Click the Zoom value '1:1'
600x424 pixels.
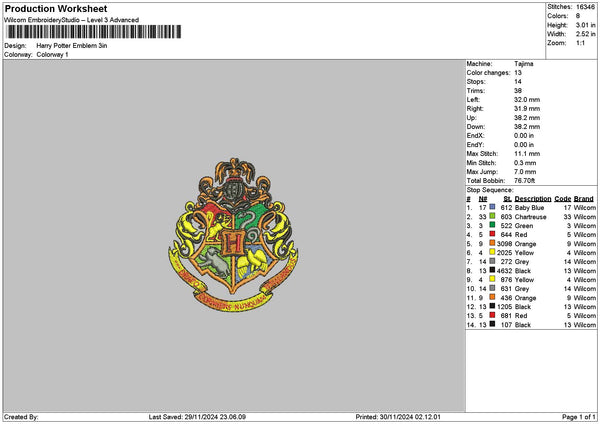point(580,43)
